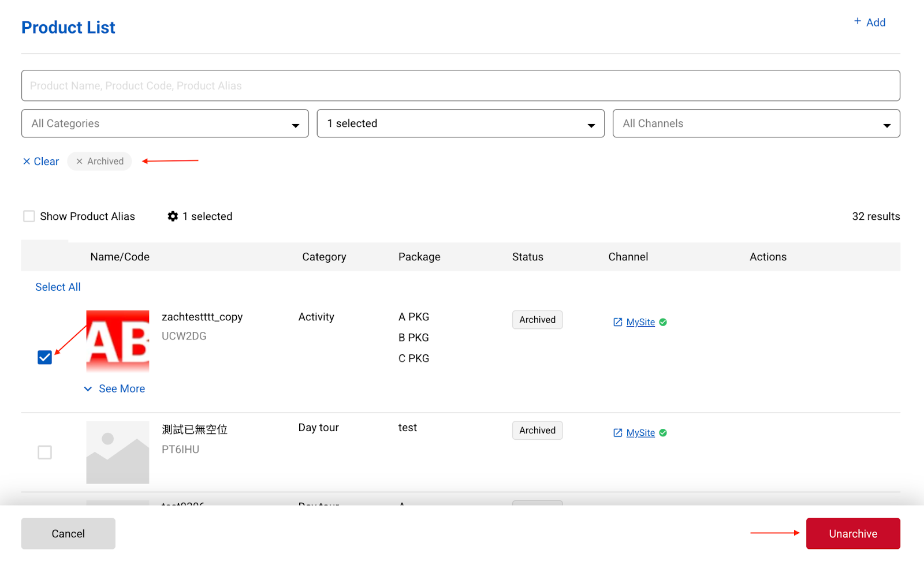Click product name 測試已無空位
The image size is (924, 561).
pyautogui.click(x=195, y=429)
